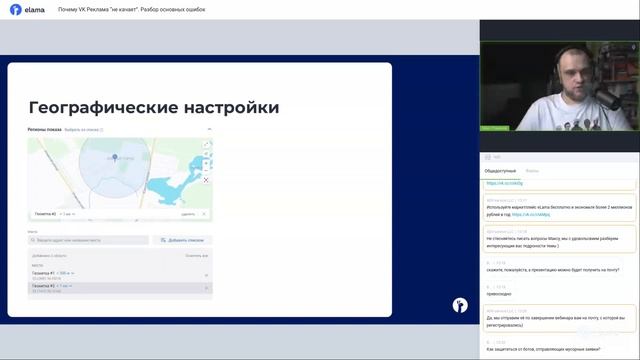
Task: Click the Регионы показа label
Action: click(x=44, y=129)
